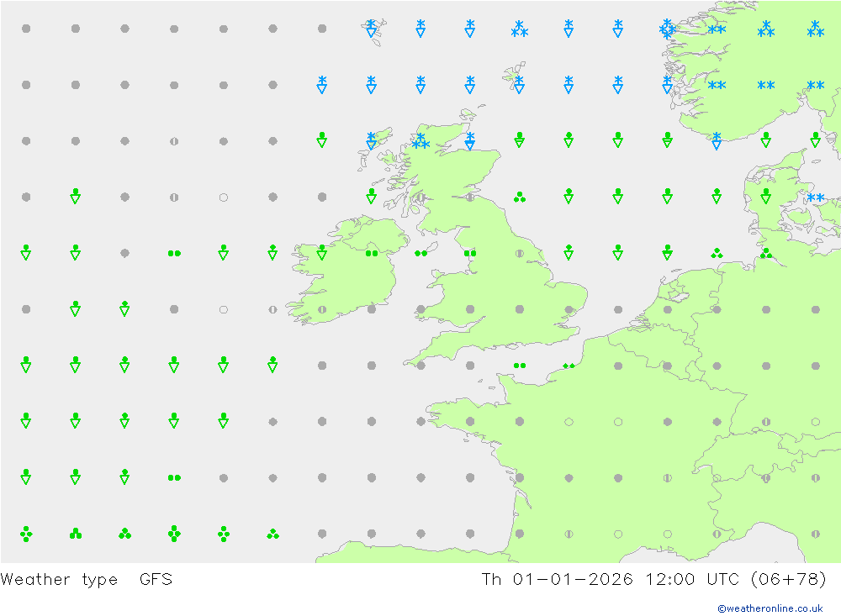Click the '12:00 UTC' time text
This screenshot has height=616, width=841.
coord(692,580)
